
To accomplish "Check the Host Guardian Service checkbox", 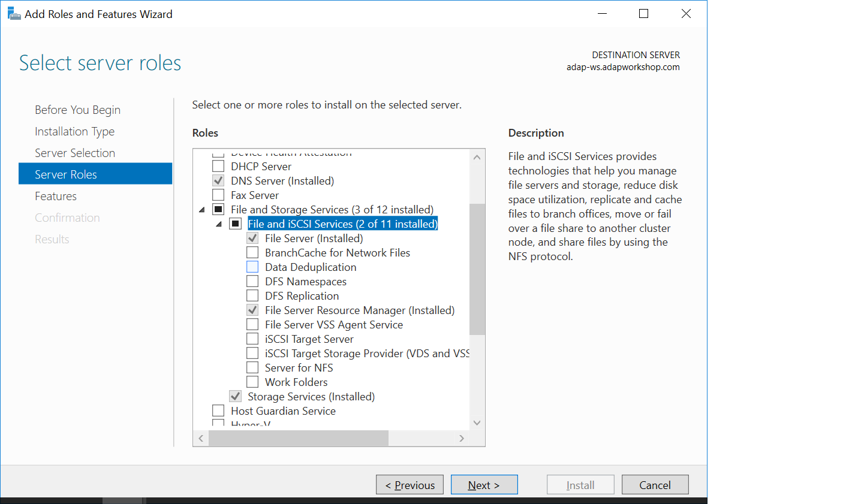I will click(x=218, y=411).
